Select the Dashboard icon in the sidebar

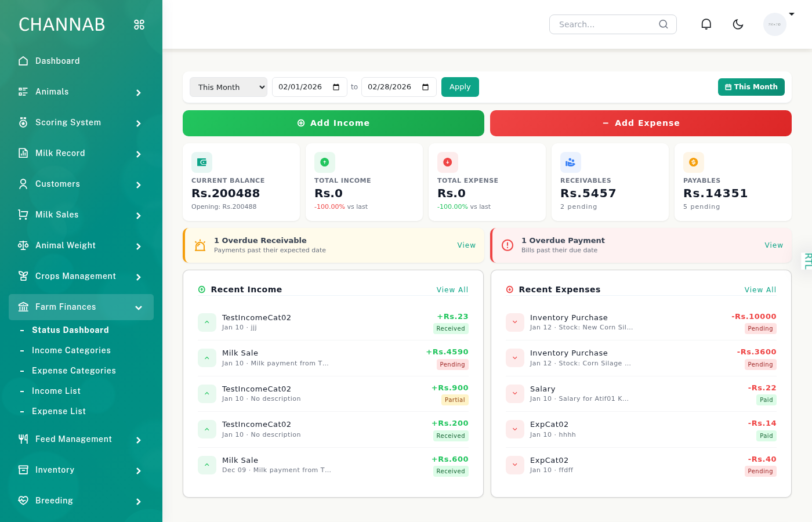click(x=23, y=61)
